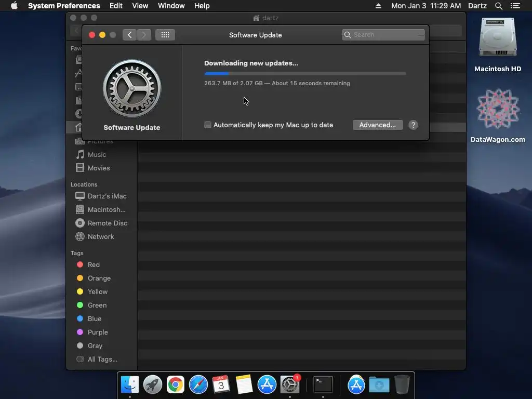
Task: Open the Advanced... options
Action: pos(378,125)
